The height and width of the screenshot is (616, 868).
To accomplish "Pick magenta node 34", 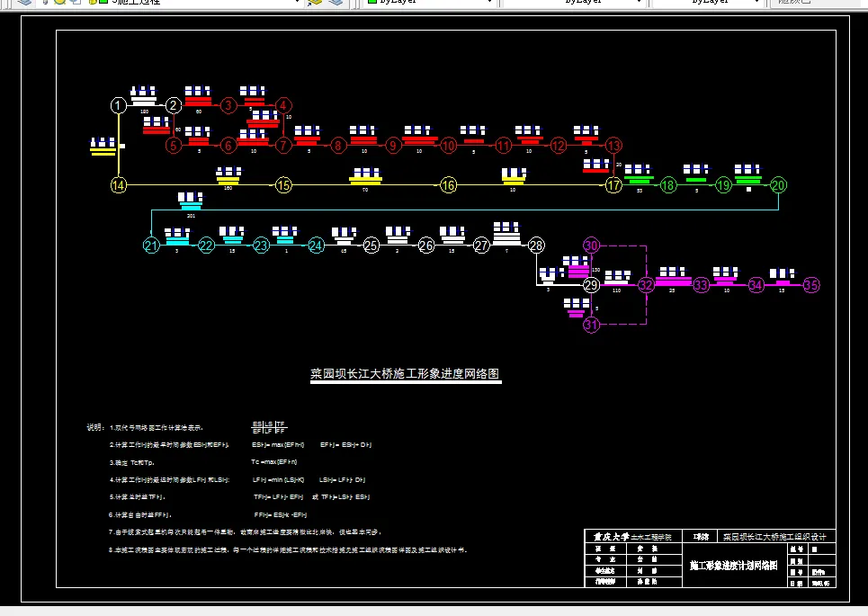I will tap(756, 285).
